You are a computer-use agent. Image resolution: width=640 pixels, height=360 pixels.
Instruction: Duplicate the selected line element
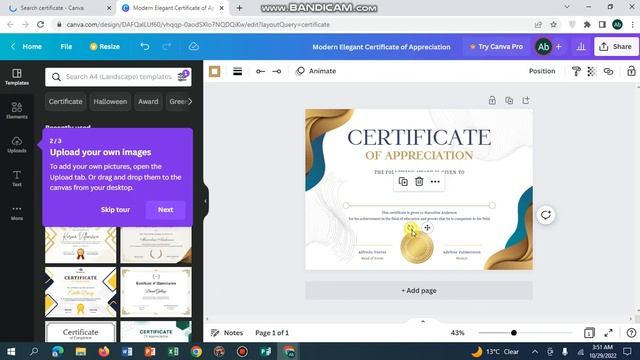(403, 182)
